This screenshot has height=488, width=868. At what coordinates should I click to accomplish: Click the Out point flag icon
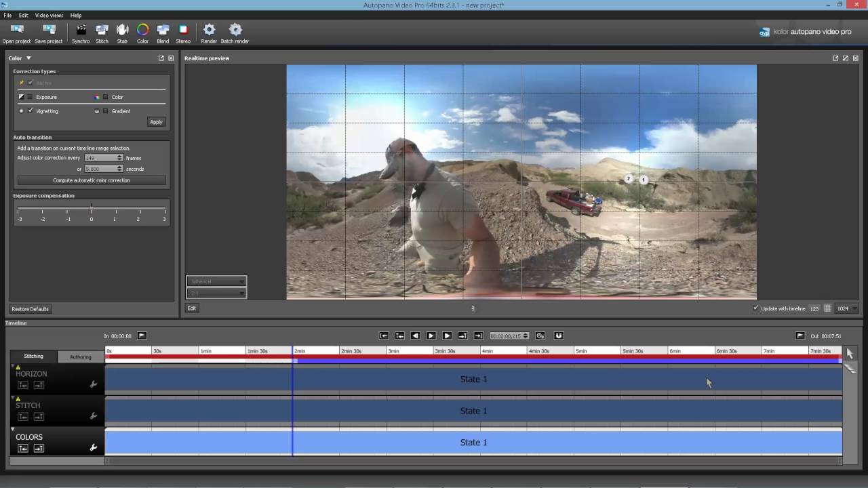(x=800, y=335)
